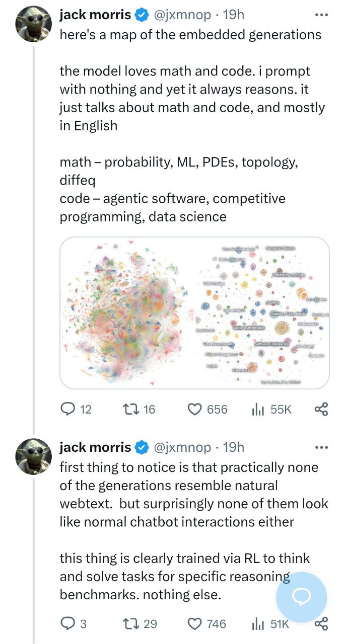Tap the Yoda avatar on the second tweet
The height and width of the screenshot is (644, 345).
point(34,456)
